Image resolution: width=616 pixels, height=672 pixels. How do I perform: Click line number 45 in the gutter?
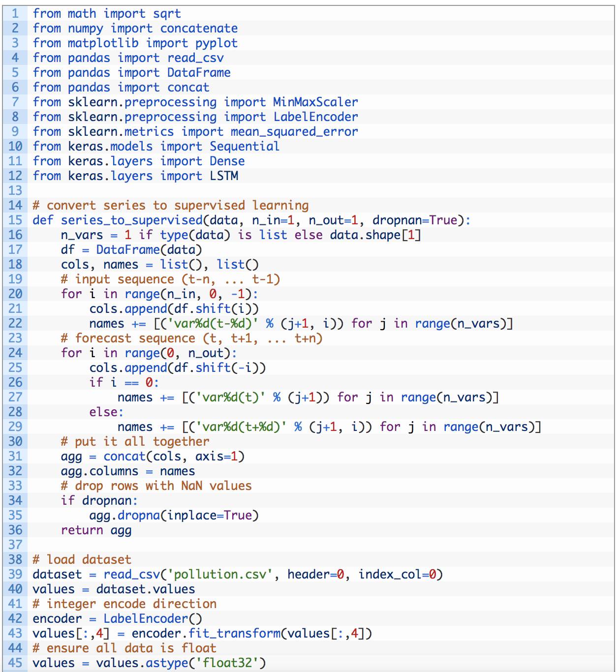pyautogui.click(x=15, y=663)
